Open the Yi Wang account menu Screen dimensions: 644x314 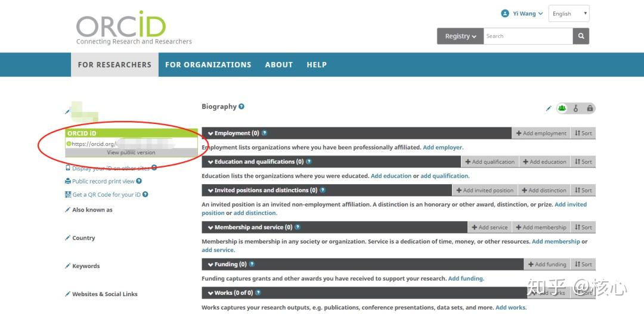tap(522, 14)
